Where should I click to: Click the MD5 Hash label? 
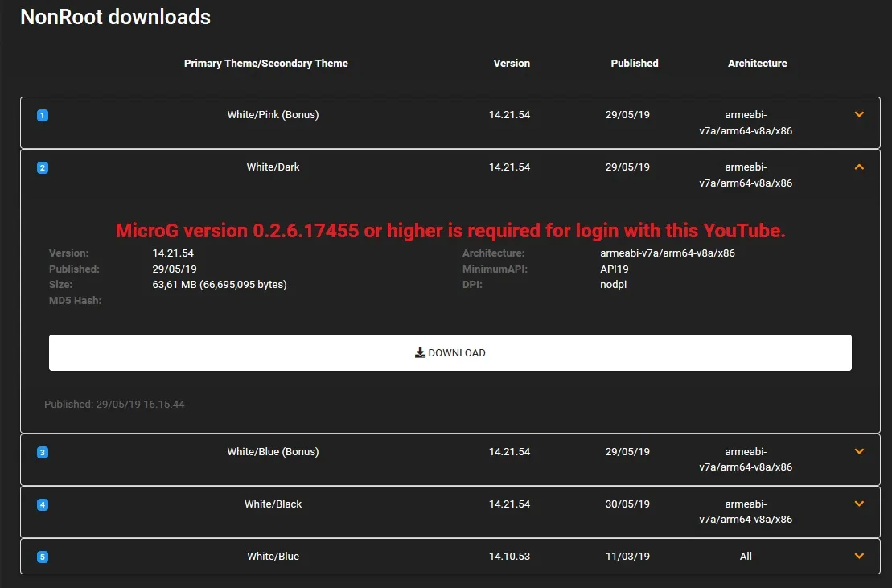[73, 301]
